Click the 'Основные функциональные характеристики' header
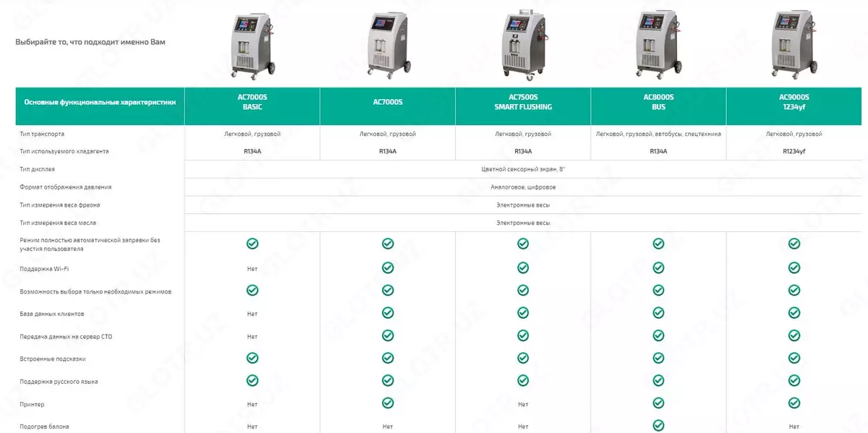 (100, 103)
